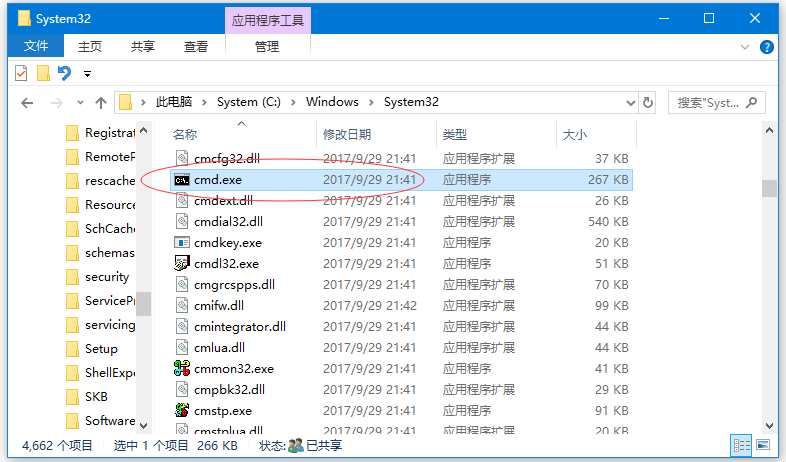Select the cmpbk32.dll file icon

[181, 390]
